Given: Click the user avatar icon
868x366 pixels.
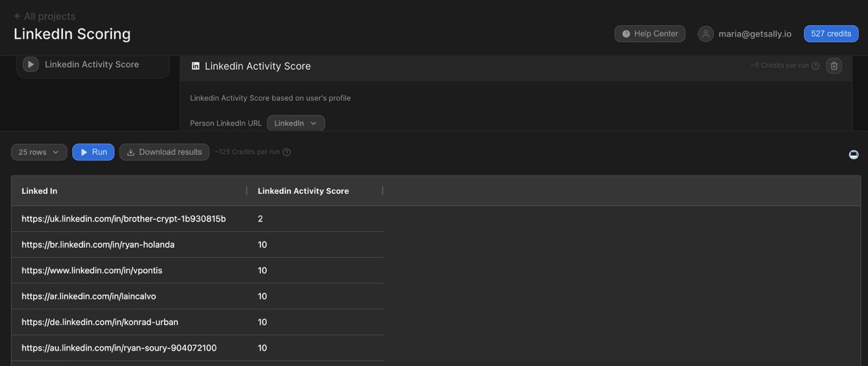Looking at the screenshot, I should tap(706, 34).
